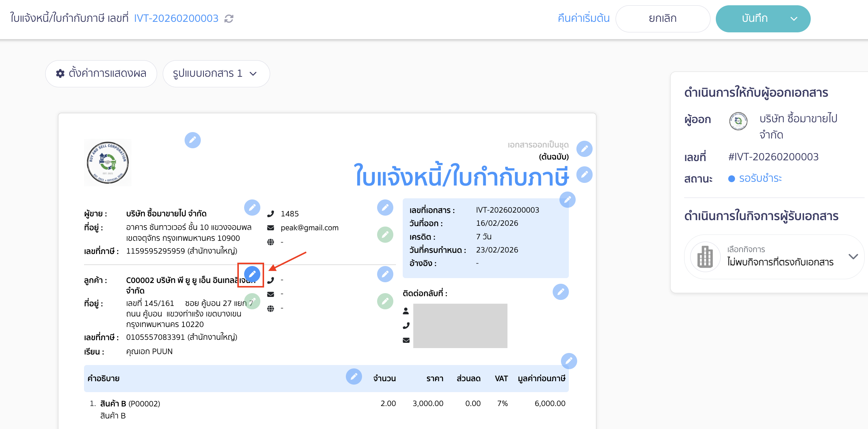Open the IVT-20260200003 document link
This screenshot has height=429, width=868.
(x=176, y=18)
